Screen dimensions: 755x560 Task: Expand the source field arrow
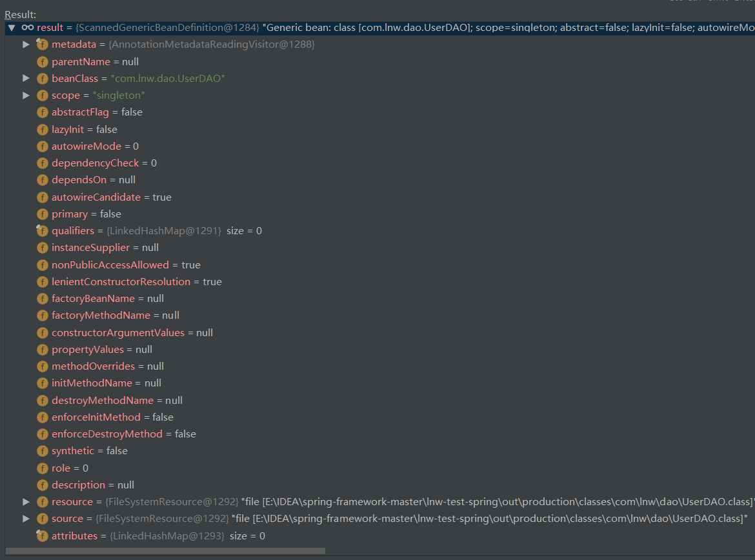point(26,519)
